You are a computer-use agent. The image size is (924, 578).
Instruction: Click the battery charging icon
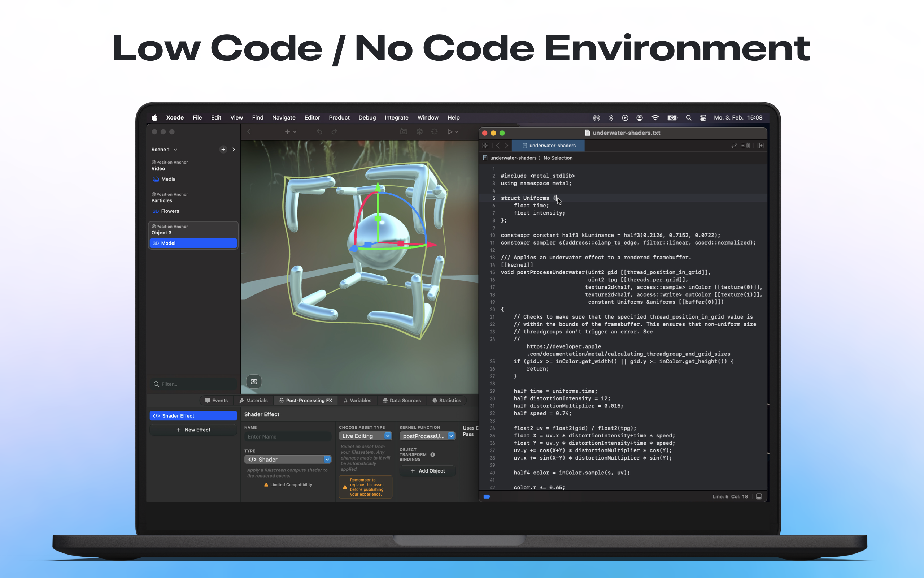pyautogui.click(x=672, y=118)
